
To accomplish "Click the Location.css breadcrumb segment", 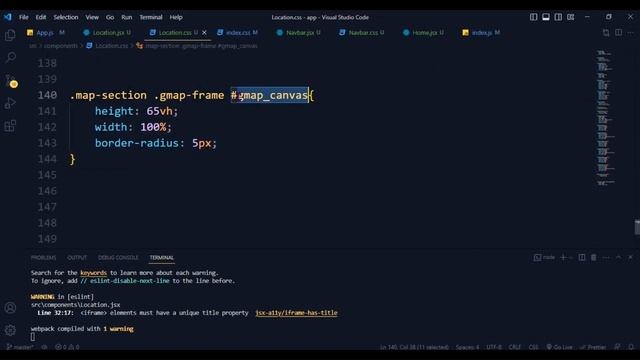I will pos(108,46).
